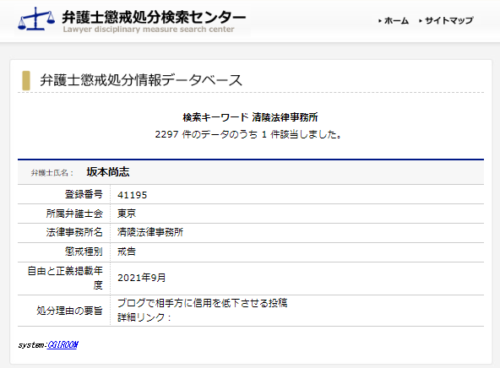Click the 検索キーワード 清陵法律事務所 line
The image size is (500, 368).
tap(250, 117)
